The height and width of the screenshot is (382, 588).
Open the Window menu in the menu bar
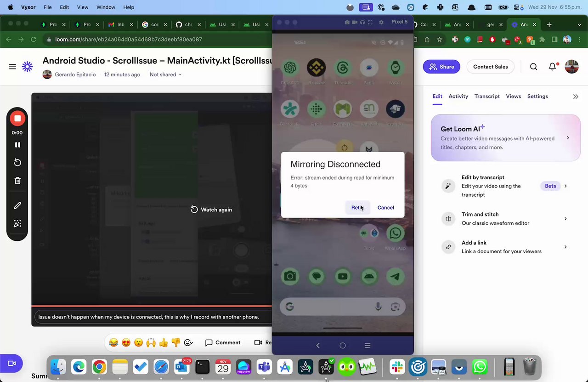pyautogui.click(x=106, y=7)
